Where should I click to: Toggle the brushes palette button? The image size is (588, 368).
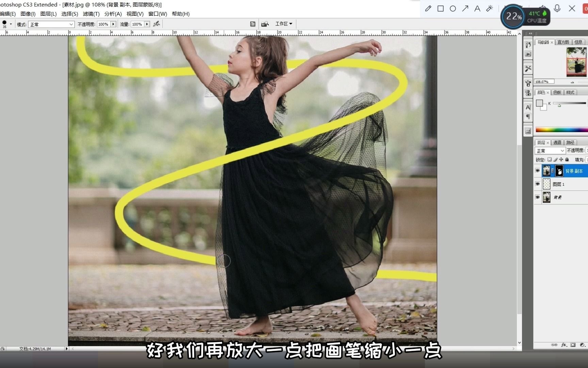pos(253,24)
